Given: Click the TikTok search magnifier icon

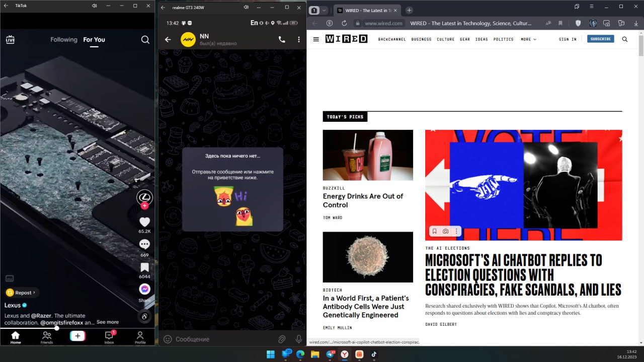Looking at the screenshot, I should point(145,40).
